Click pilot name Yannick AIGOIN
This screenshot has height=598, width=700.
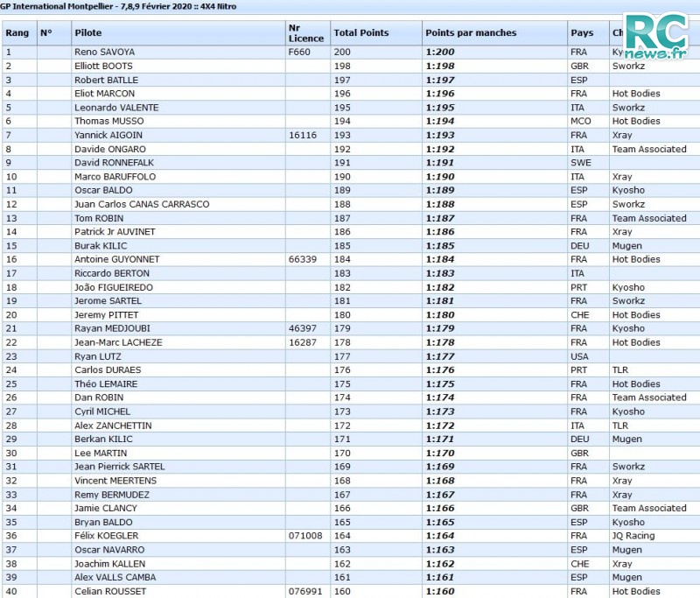tap(108, 136)
